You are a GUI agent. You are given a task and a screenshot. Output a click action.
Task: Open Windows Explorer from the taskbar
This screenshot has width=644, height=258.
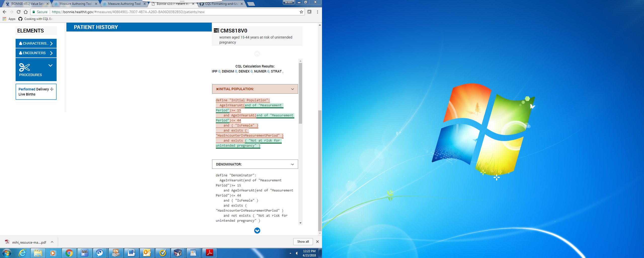point(38,253)
